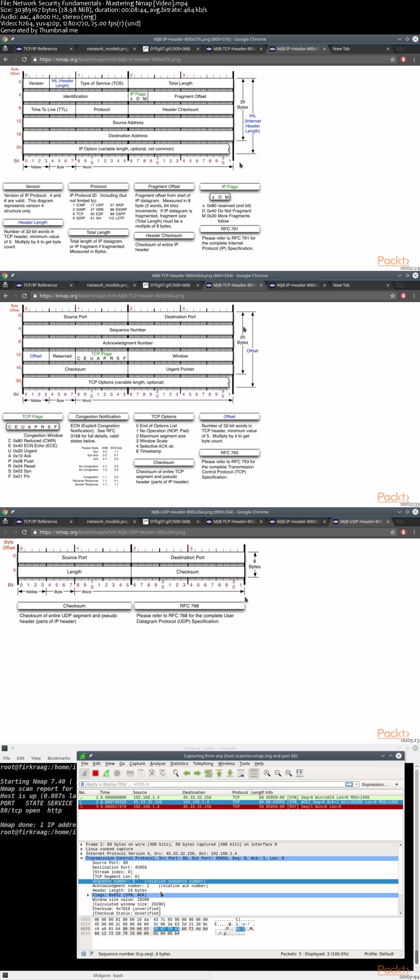This screenshot has width=420, height=980.
Task: Click the resize columns to fit icon
Action: pyautogui.click(x=299, y=773)
